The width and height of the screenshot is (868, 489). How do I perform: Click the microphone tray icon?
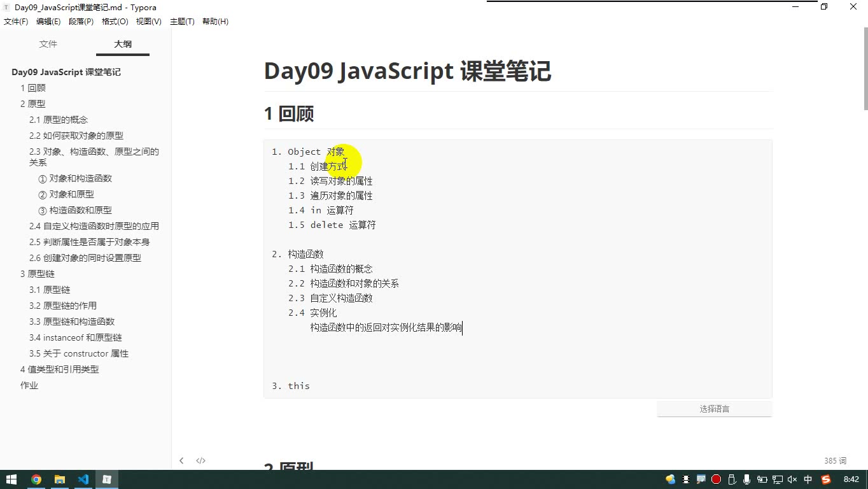point(746,479)
